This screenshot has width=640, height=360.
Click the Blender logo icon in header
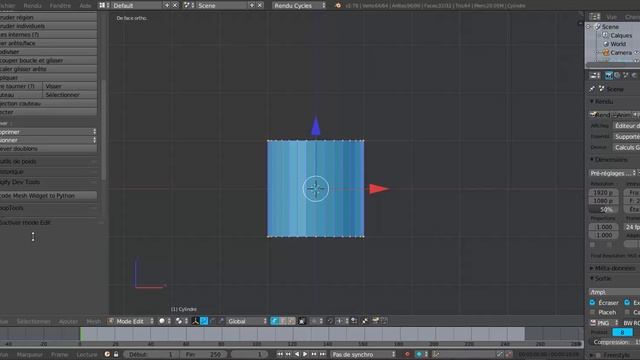[338, 5]
